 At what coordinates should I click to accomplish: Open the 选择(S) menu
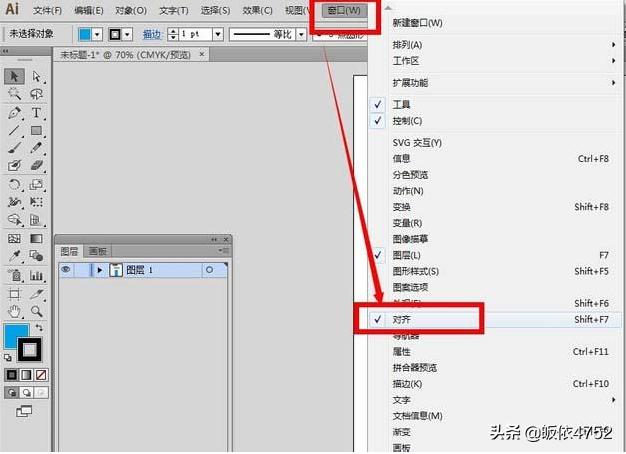pyautogui.click(x=216, y=10)
